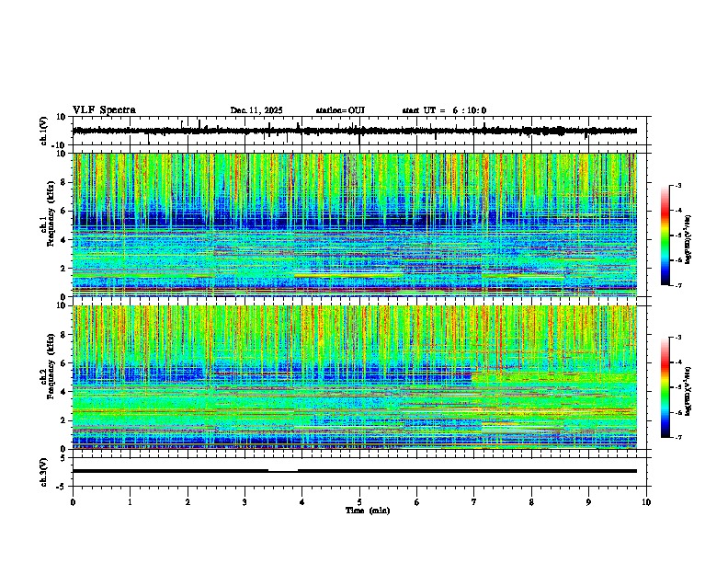The image size is (728, 563).
Task: Click time axis tick label "0"
Action: point(73,502)
